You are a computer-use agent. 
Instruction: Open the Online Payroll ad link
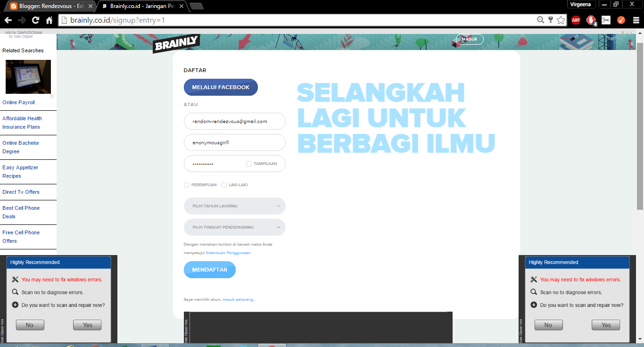click(x=18, y=102)
